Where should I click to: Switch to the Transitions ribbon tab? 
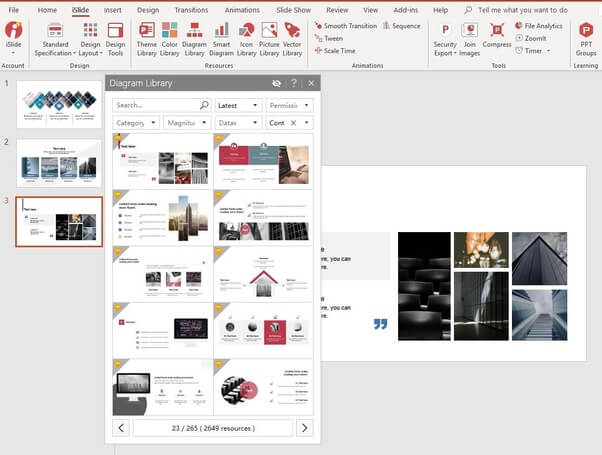pyautogui.click(x=191, y=9)
